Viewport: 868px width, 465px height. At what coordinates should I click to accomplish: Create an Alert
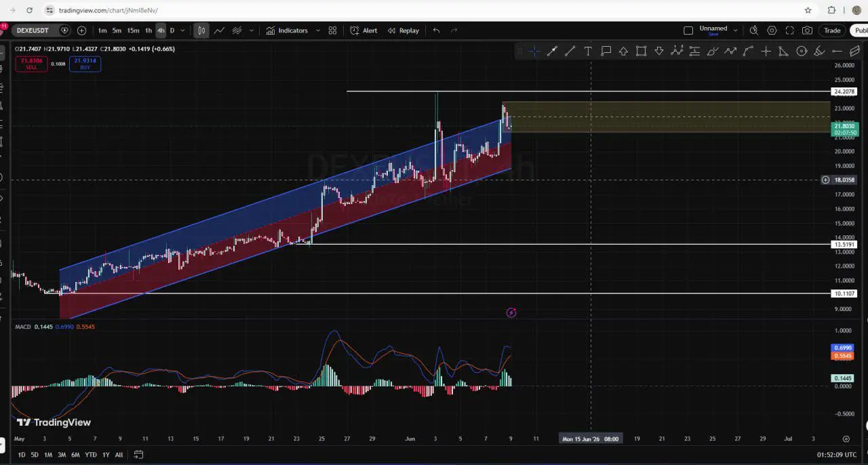pos(363,31)
